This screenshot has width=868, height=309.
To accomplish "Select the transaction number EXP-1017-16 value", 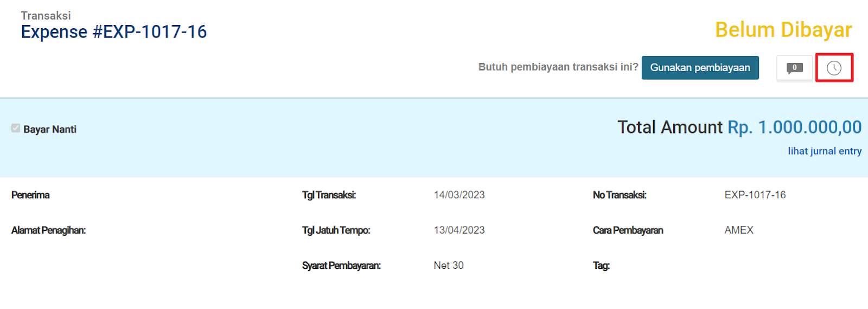I will coord(755,195).
